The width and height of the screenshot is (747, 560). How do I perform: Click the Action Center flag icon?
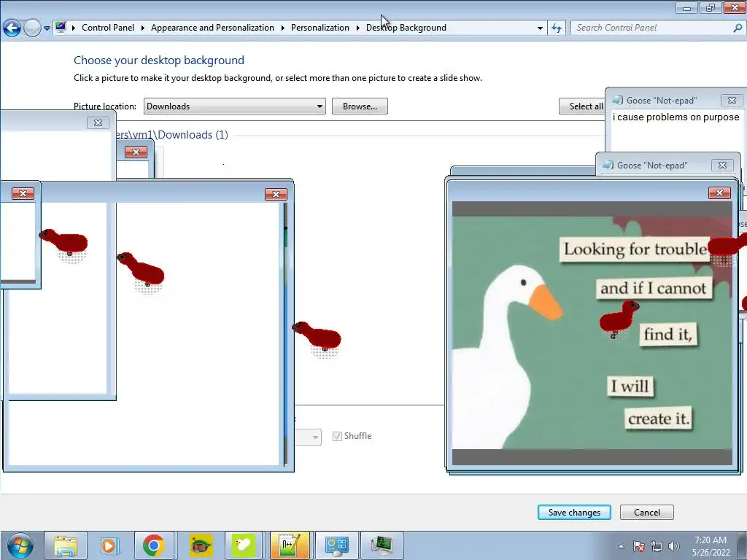(x=639, y=546)
